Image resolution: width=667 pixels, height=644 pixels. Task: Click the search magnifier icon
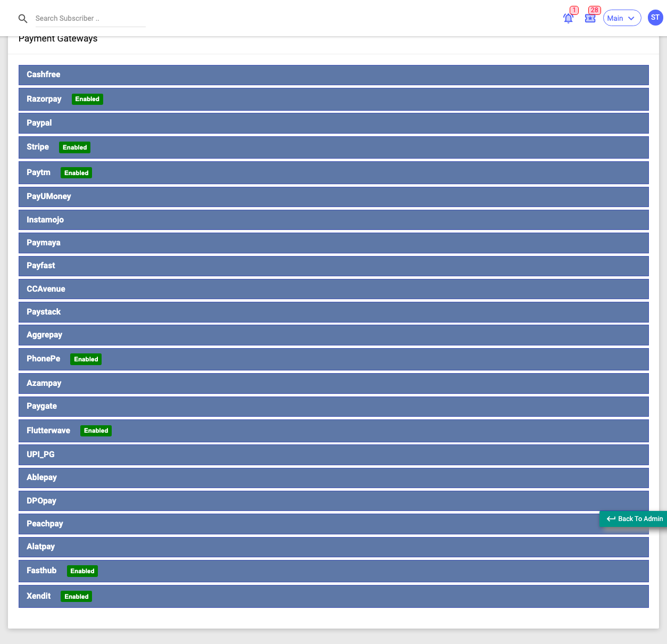[23, 19]
